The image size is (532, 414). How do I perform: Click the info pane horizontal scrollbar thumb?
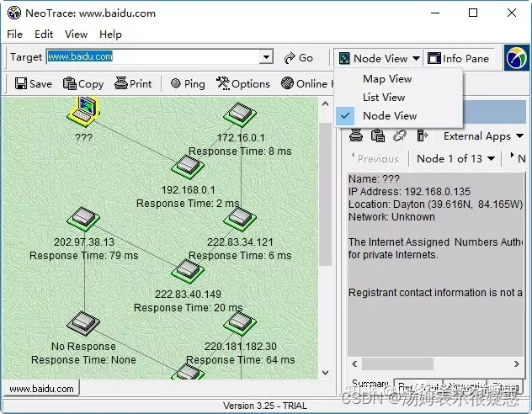[x=397, y=364]
